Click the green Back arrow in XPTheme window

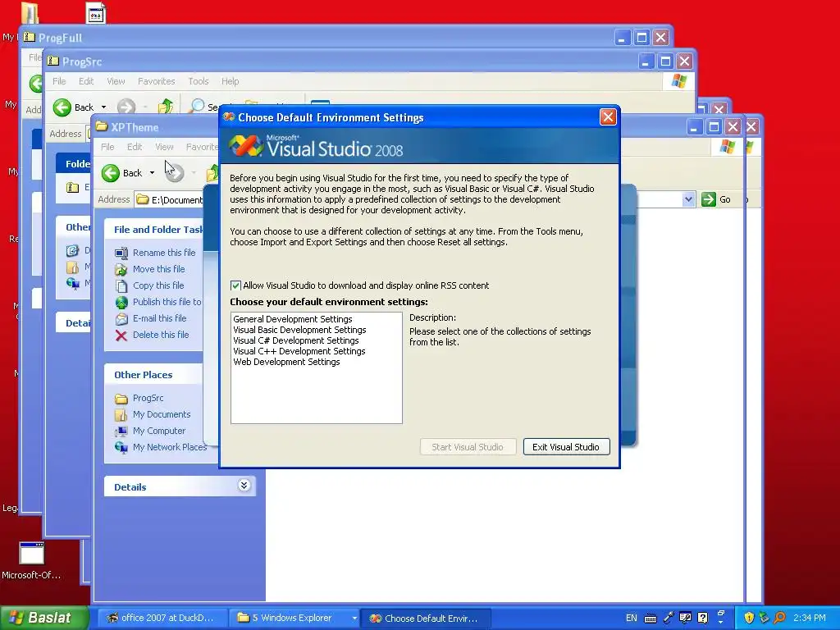[111, 172]
